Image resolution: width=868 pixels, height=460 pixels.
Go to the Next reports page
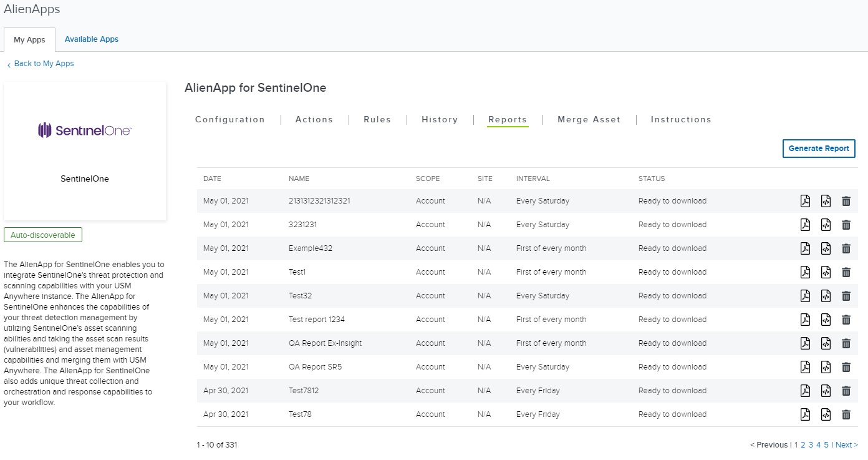(847, 445)
